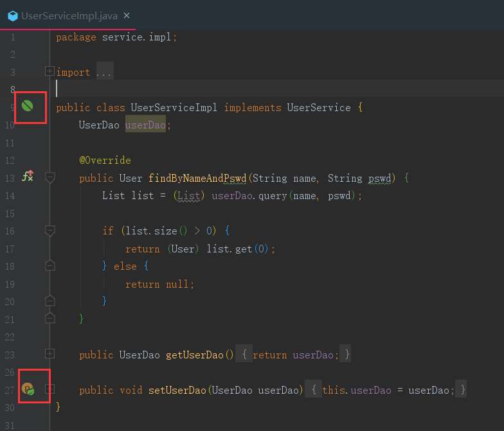
Task: Click fold end marker beside the else block's closing brace
Action: [x=50, y=301]
